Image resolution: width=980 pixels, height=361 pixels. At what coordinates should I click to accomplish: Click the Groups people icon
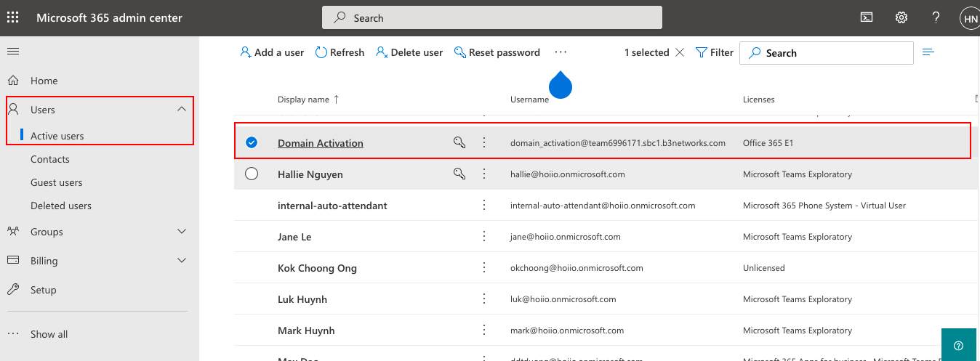[13, 232]
